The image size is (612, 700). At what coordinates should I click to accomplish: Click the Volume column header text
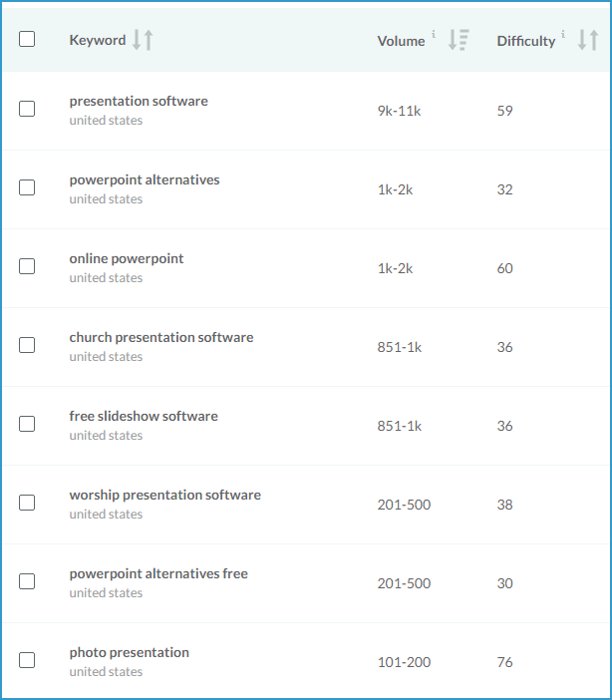pyautogui.click(x=401, y=41)
